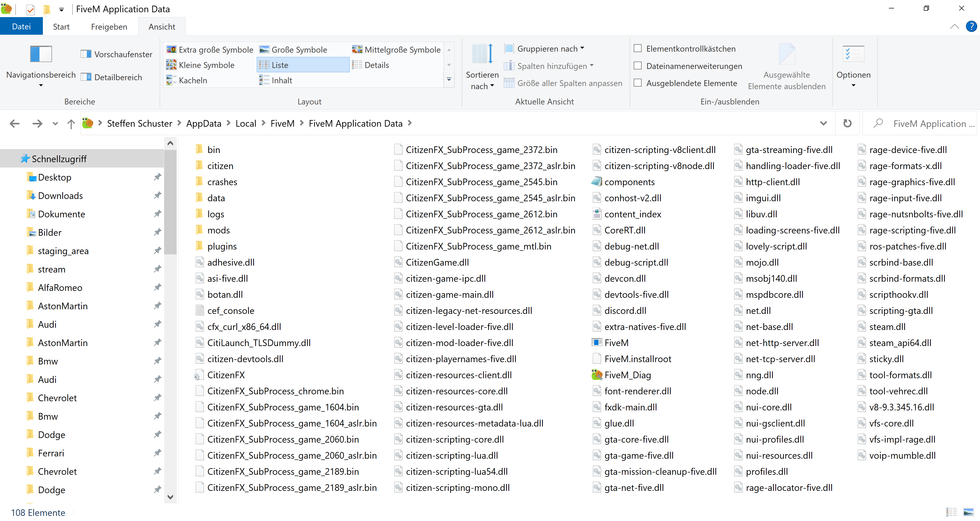This screenshot has height=521, width=980.
Task: Refresh the current folder
Action: 847,123
